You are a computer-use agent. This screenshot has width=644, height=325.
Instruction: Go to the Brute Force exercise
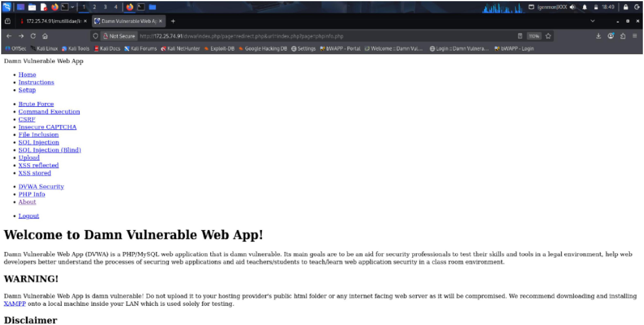[36, 104]
